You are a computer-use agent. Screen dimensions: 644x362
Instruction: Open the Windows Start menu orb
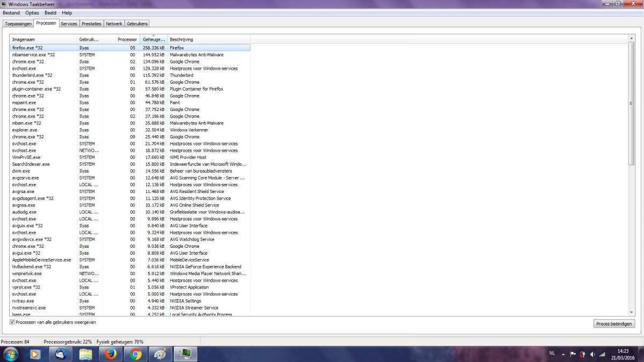click(x=11, y=354)
